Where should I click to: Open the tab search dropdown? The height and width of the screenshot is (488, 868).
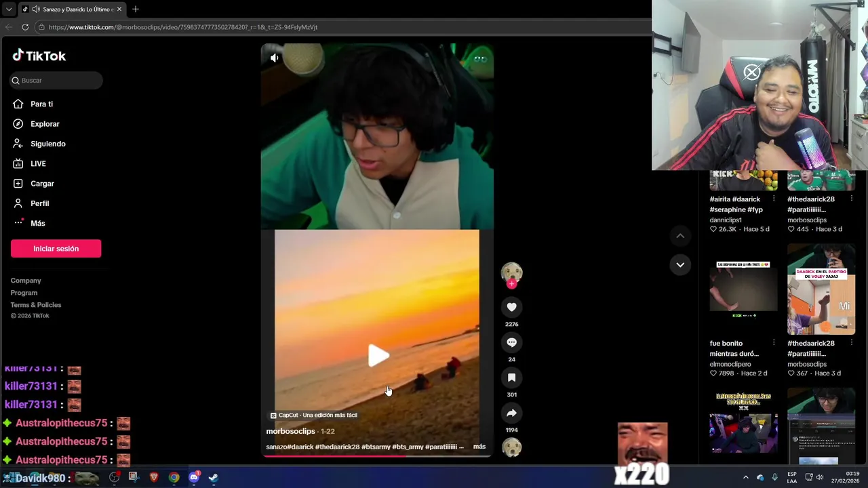[8, 9]
